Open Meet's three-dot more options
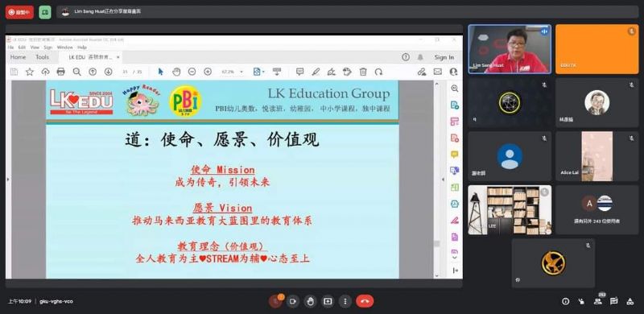 point(345,301)
